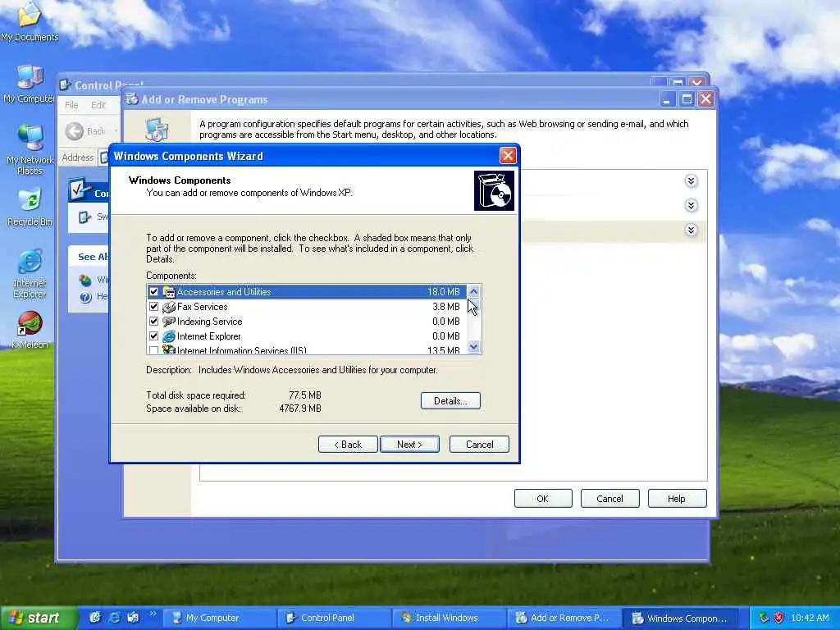Expand the second chevron in Add or Remove Programs
The image size is (840, 630).
click(691, 206)
